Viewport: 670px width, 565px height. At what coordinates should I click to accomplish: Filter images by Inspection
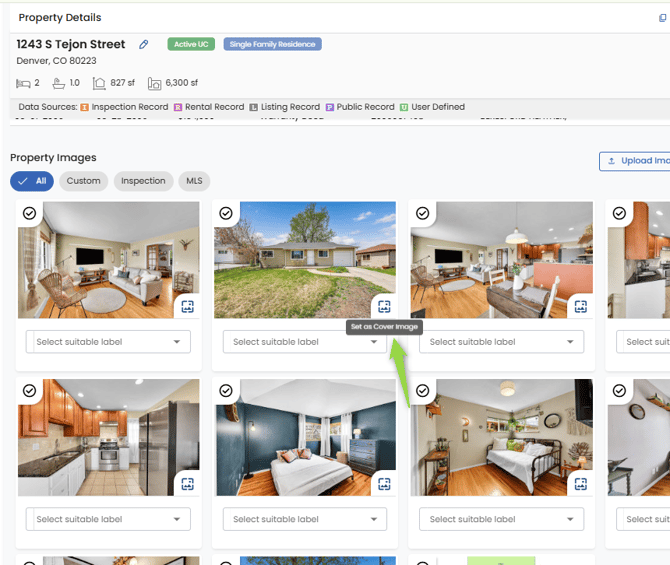pyautogui.click(x=143, y=181)
